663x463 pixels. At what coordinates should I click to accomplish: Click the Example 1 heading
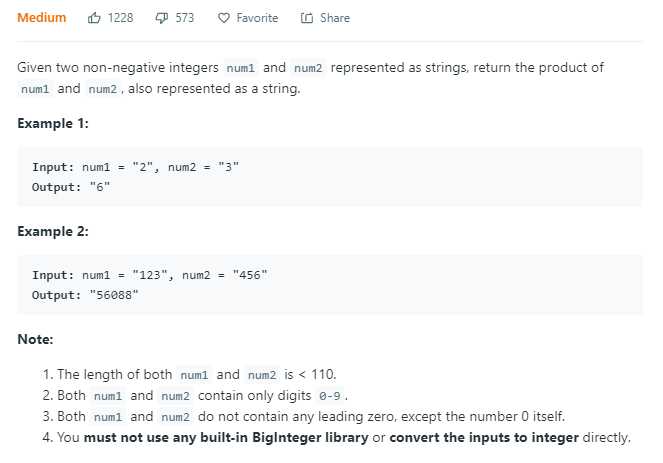(53, 123)
